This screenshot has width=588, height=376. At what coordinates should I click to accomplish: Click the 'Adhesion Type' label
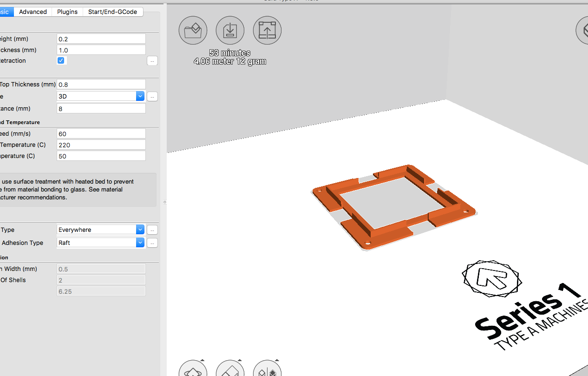coord(22,243)
